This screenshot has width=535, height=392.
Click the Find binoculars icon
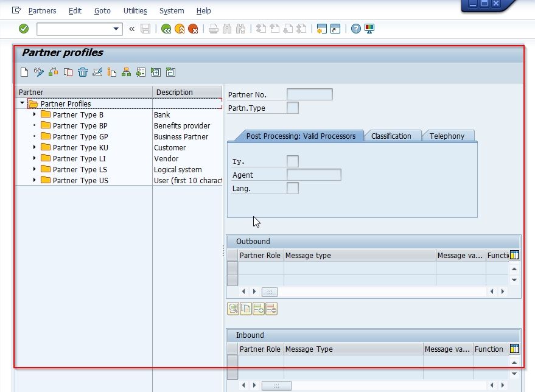tap(227, 29)
